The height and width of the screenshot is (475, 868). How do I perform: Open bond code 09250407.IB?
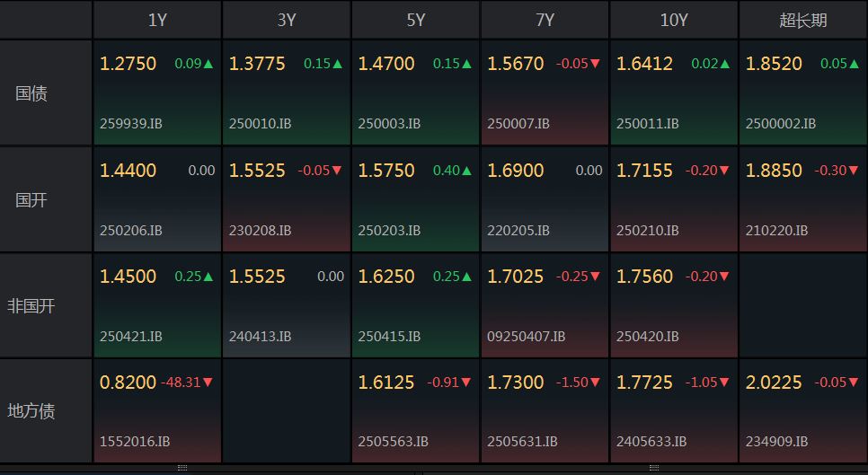[527, 336]
